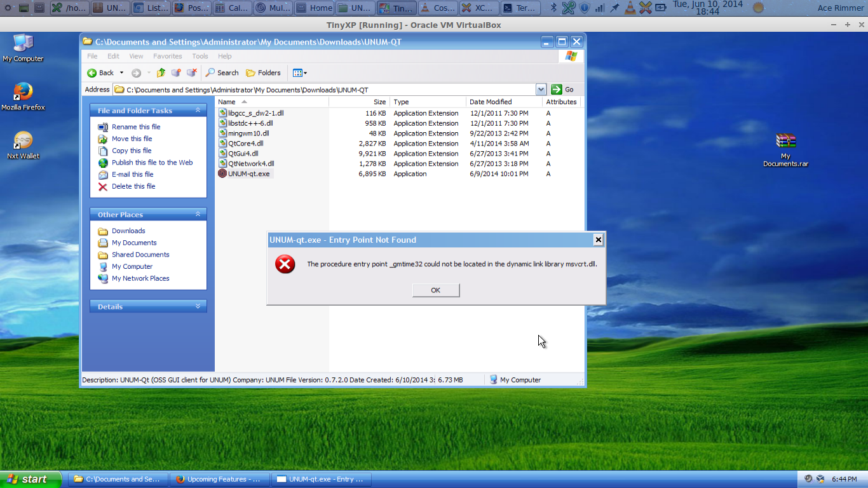Open My Network Places link
This screenshot has width=868, height=488.
pos(140,278)
